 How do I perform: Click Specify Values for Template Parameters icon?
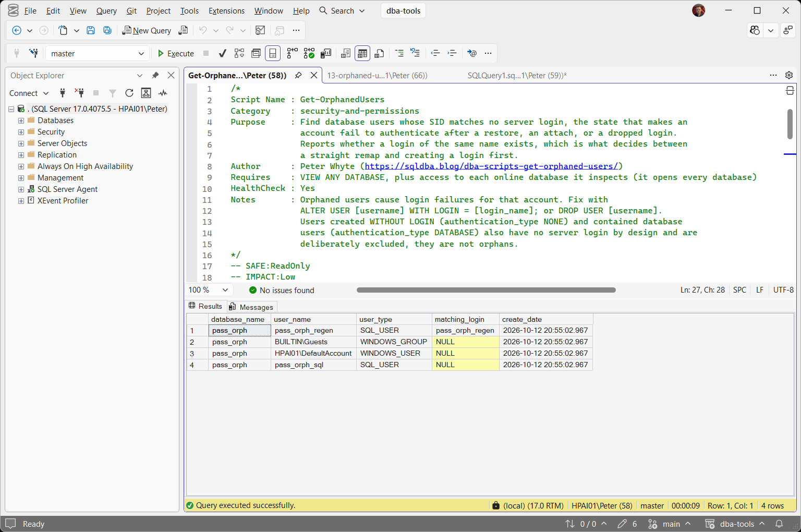coord(472,53)
